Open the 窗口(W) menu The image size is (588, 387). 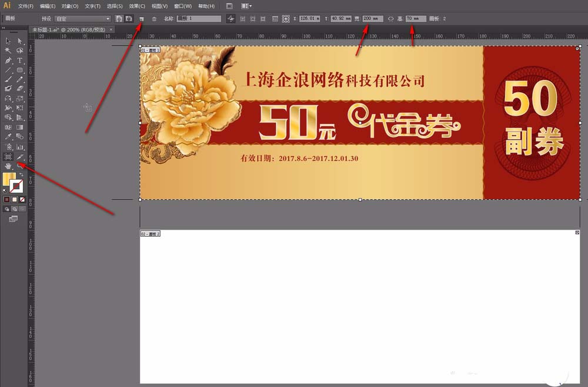(x=183, y=6)
